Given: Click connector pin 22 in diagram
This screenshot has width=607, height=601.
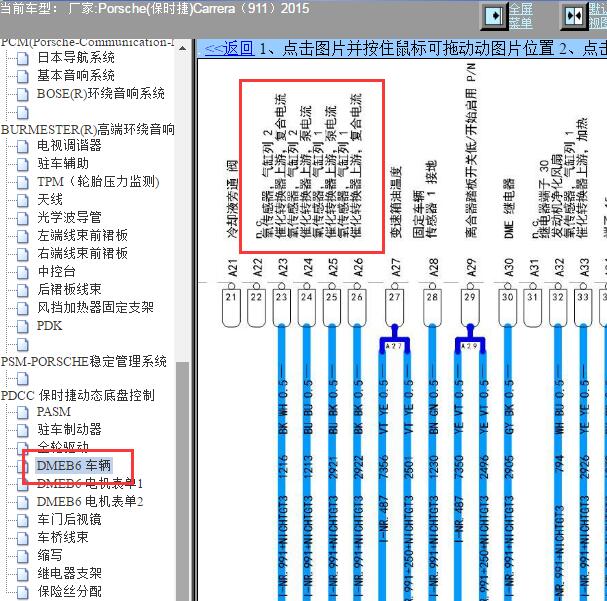Looking at the screenshot, I should pos(256,308).
